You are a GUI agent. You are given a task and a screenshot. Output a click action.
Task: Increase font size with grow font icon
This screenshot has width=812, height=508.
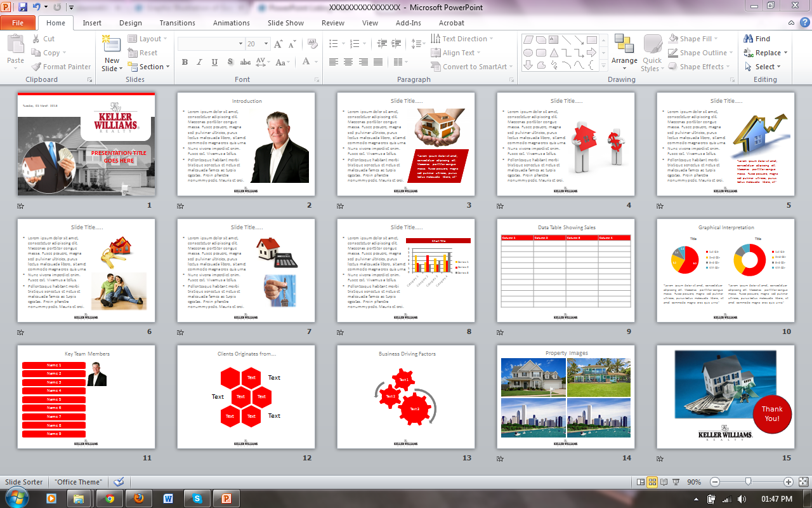click(278, 44)
